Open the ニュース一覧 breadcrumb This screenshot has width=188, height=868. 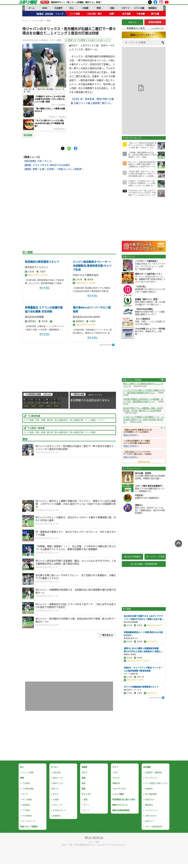pyautogui.click(x=37, y=21)
